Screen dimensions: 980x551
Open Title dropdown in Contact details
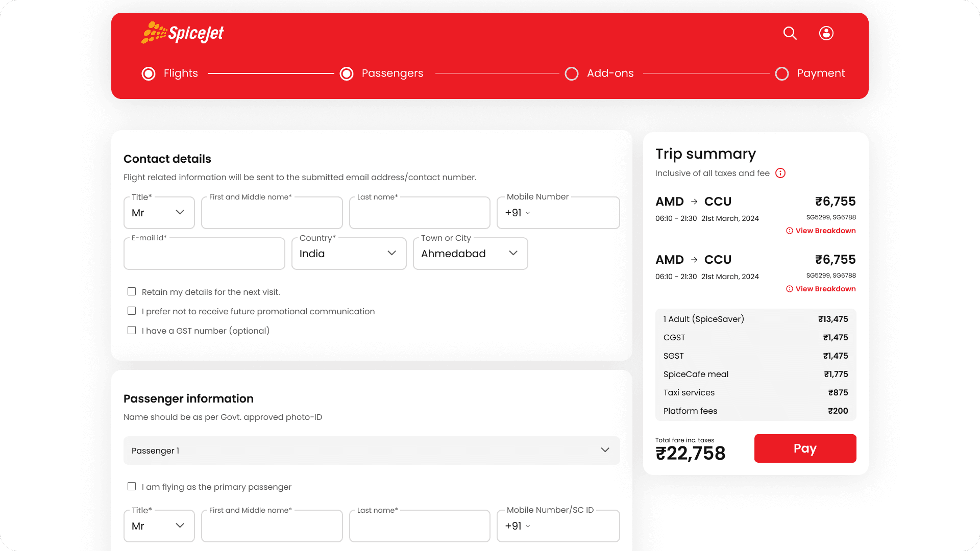click(x=159, y=213)
